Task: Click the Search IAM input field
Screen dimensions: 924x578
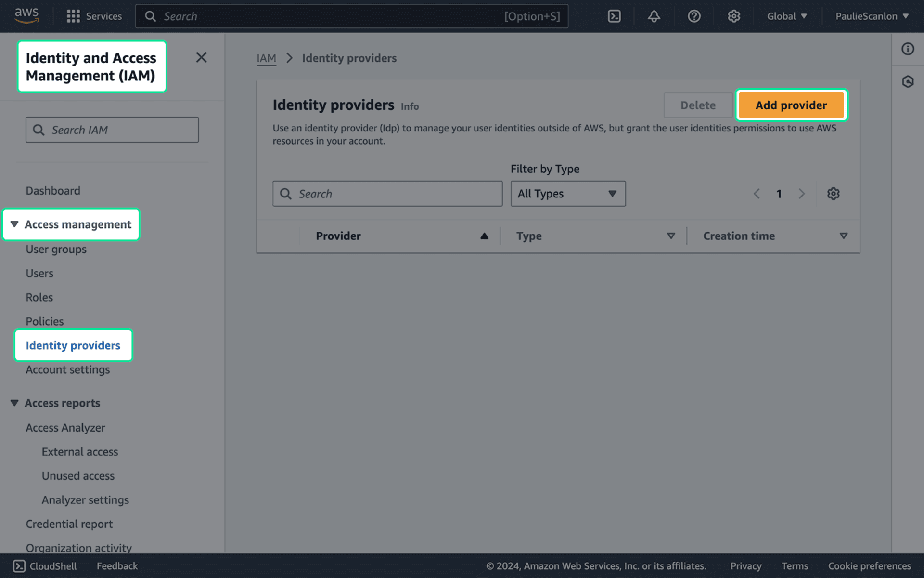Action: pos(112,130)
